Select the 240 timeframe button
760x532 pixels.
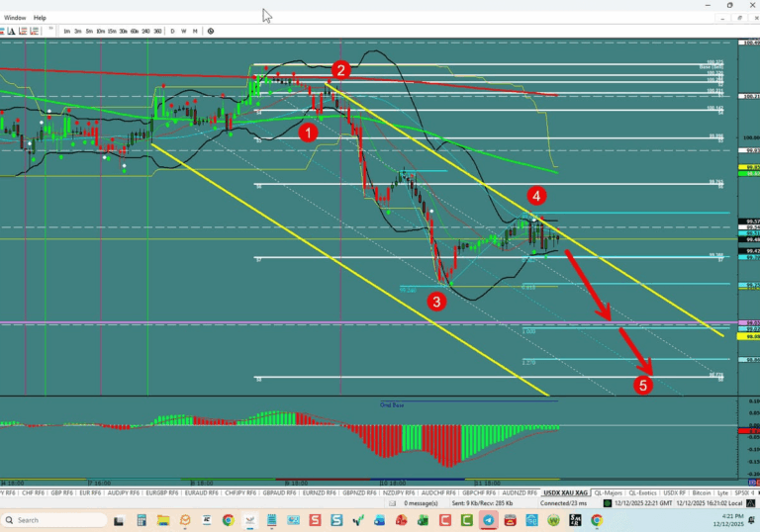pos(145,31)
